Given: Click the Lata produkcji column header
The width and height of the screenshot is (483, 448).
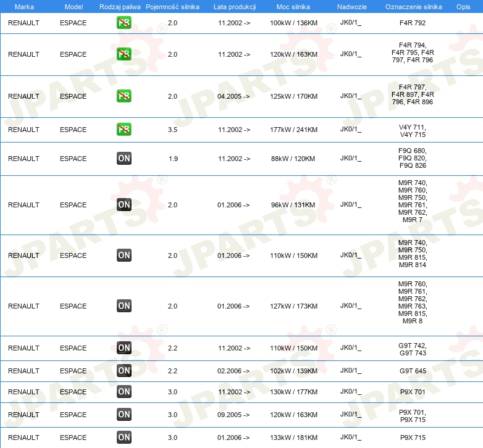Looking at the screenshot, I should click(x=234, y=6).
